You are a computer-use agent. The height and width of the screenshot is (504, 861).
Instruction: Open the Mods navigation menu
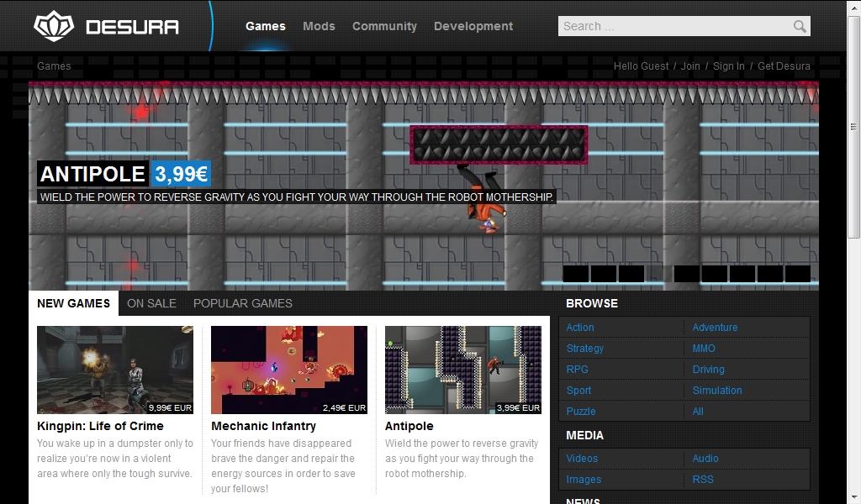(x=319, y=26)
